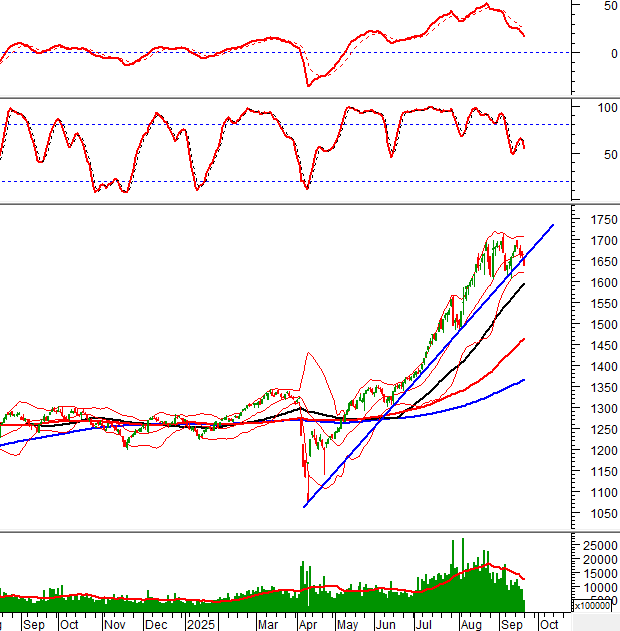
Task: Click the x100000 volume scale label
Action: coord(595,606)
